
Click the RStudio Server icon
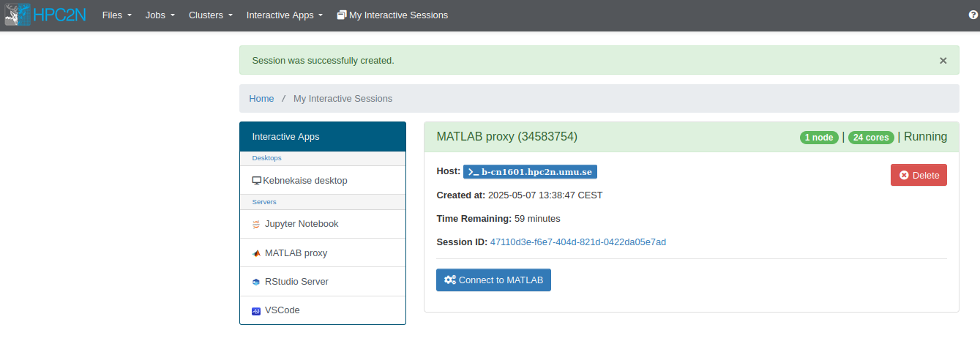tap(256, 282)
